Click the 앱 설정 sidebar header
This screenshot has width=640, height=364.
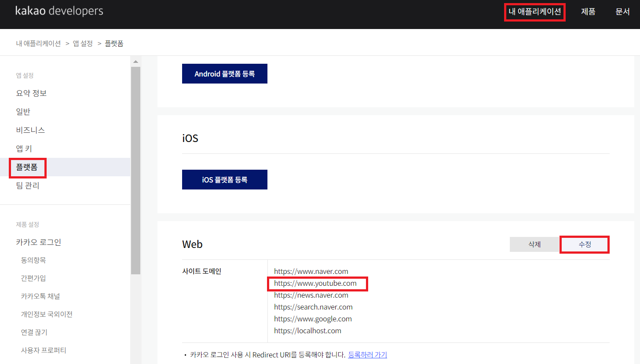(x=25, y=76)
